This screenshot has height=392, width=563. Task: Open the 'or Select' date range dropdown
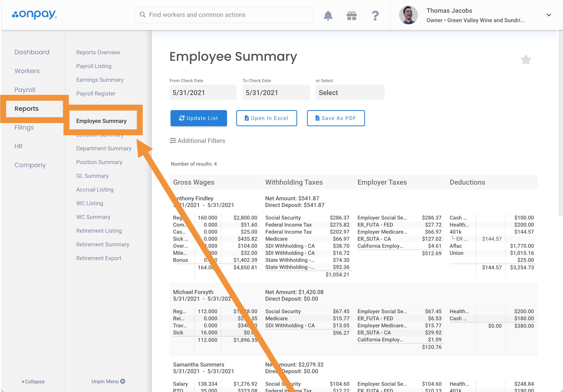coord(350,93)
